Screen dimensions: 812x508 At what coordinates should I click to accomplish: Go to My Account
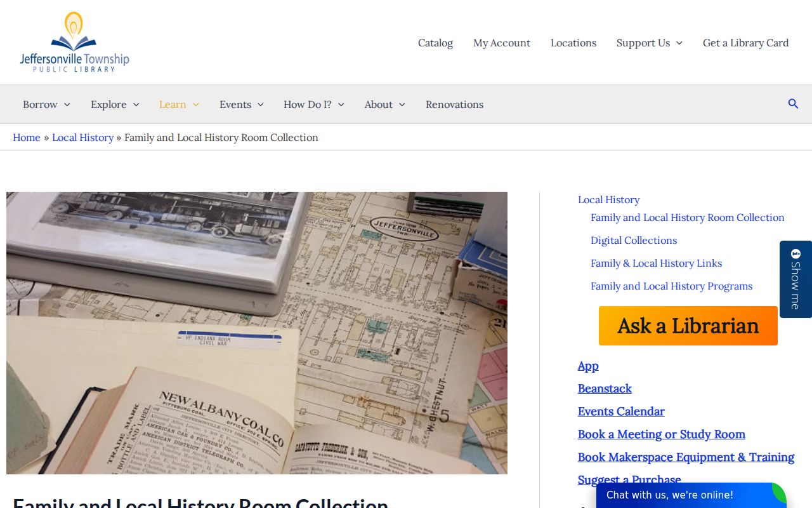click(x=502, y=43)
